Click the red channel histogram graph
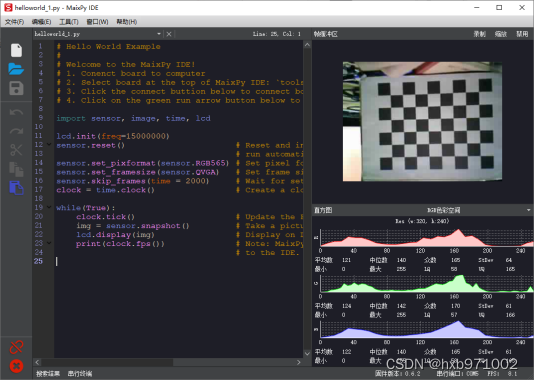Viewport: 534px width, 380px height. click(427, 238)
